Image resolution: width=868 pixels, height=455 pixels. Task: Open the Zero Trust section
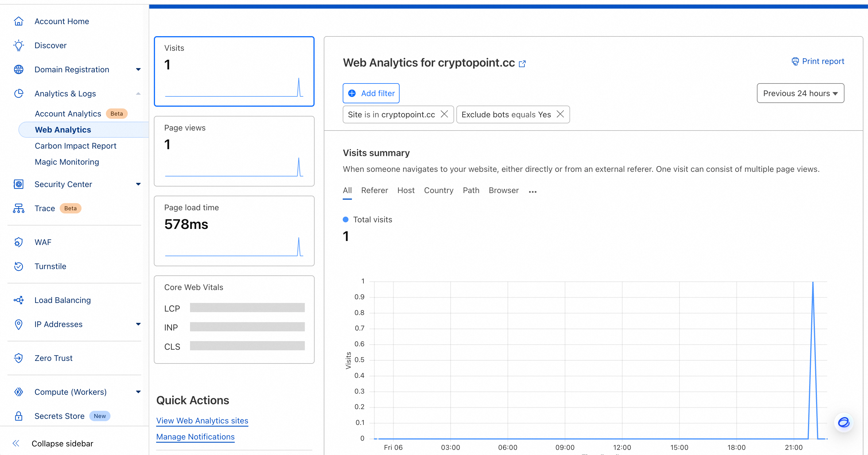(53, 358)
